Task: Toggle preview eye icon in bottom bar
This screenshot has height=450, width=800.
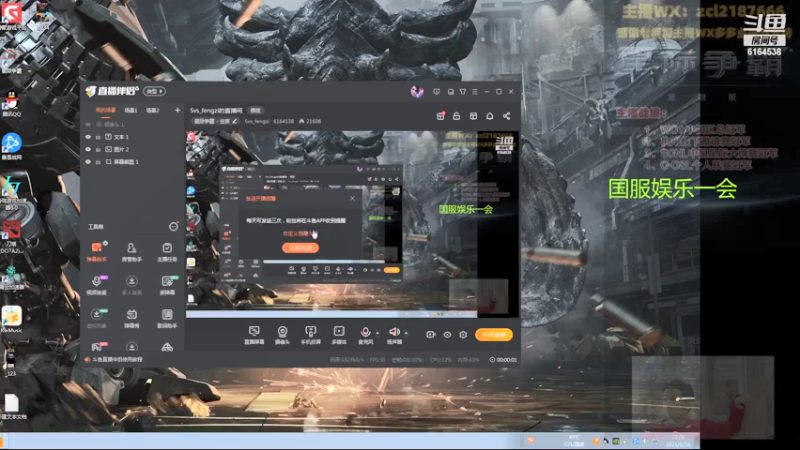Action: click(x=447, y=335)
